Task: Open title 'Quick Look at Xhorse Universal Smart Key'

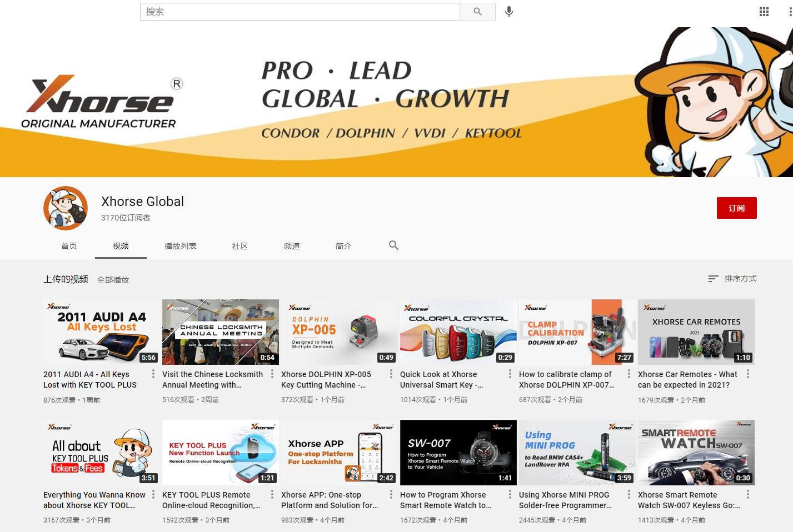Action: point(441,379)
